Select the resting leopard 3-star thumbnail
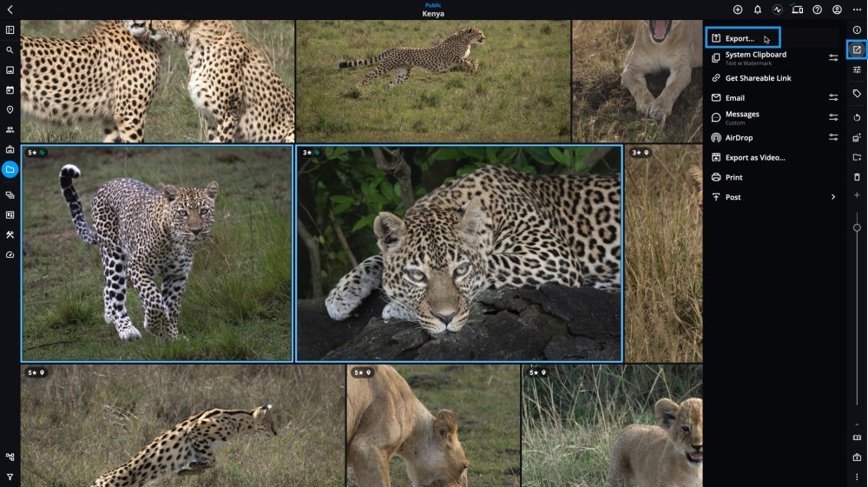Screen dimensions: 868x487 [x=459, y=253]
